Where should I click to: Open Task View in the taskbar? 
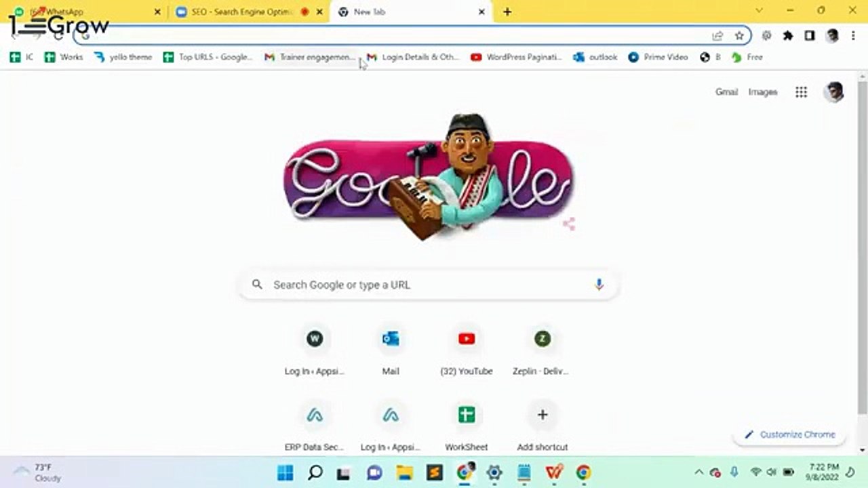tap(344, 472)
